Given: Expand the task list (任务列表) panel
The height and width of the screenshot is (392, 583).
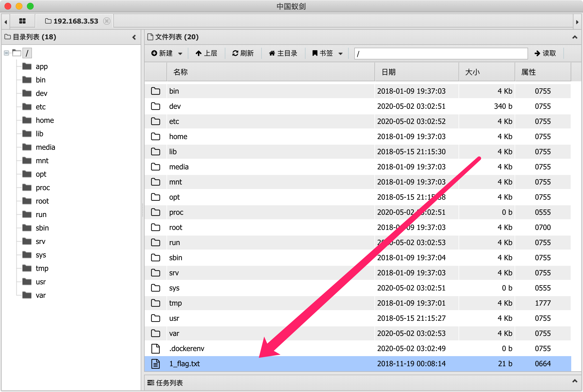Looking at the screenshot, I should tap(575, 381).
